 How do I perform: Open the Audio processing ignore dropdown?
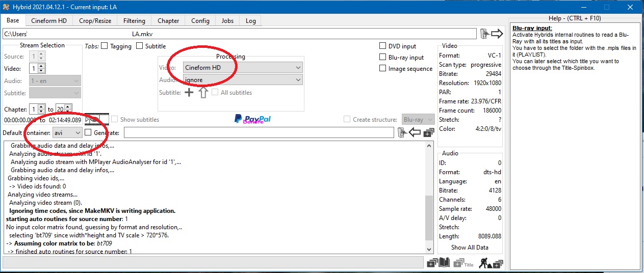click(243, 79)
